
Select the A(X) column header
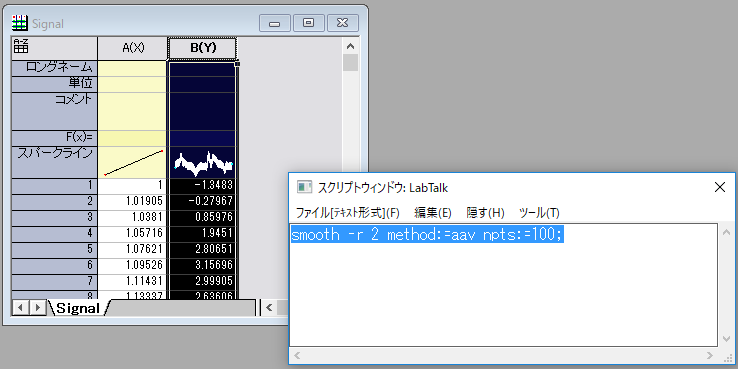[133, 48]
